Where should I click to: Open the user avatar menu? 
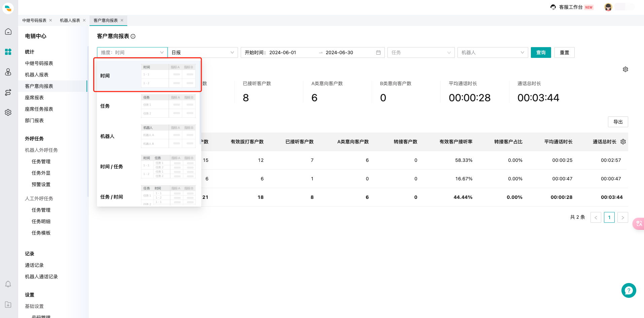coord(608,7)
